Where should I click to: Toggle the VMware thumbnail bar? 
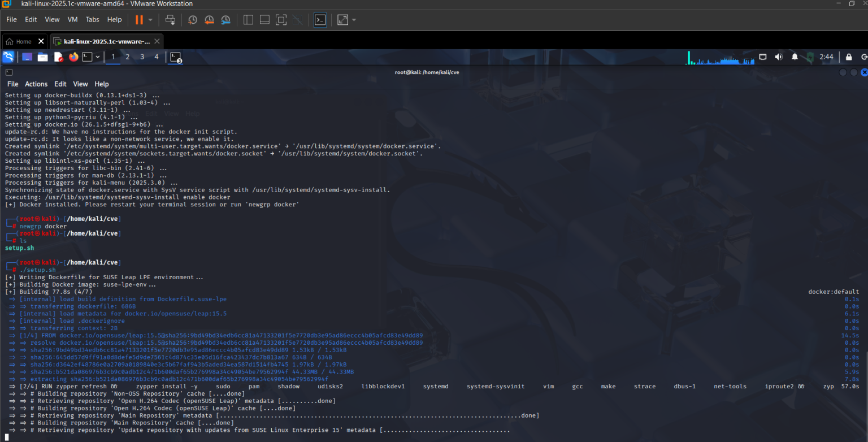tap(264, 20)
